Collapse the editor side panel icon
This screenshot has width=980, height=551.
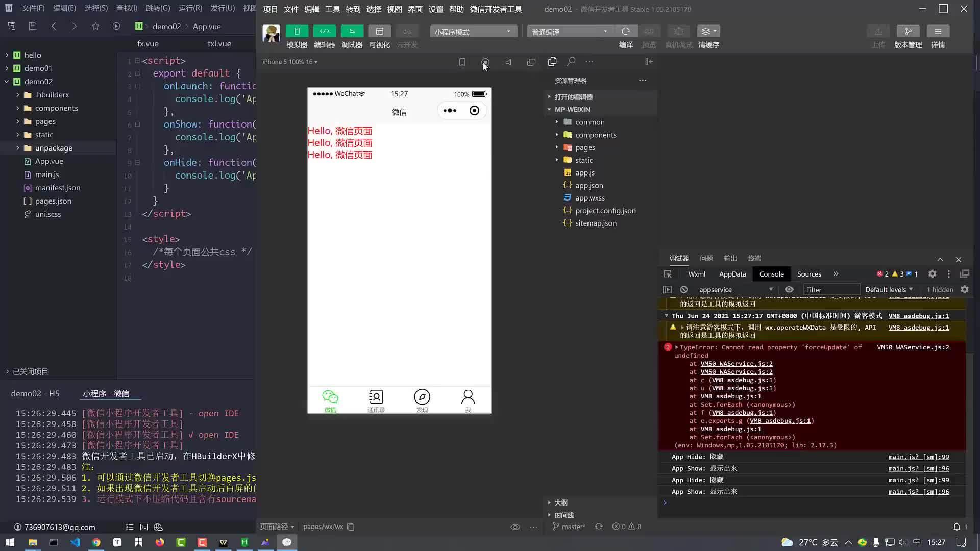(x=649, y=62)
